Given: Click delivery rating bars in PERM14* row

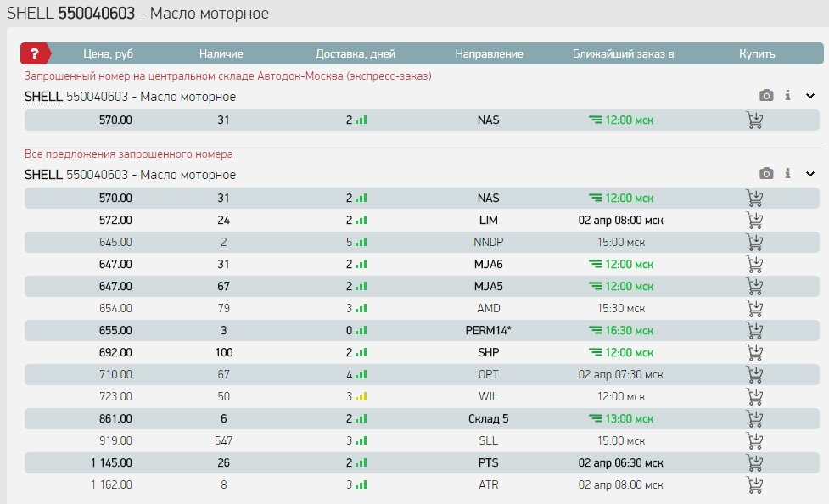Looking at the screenshot, I should coord(361,331).
